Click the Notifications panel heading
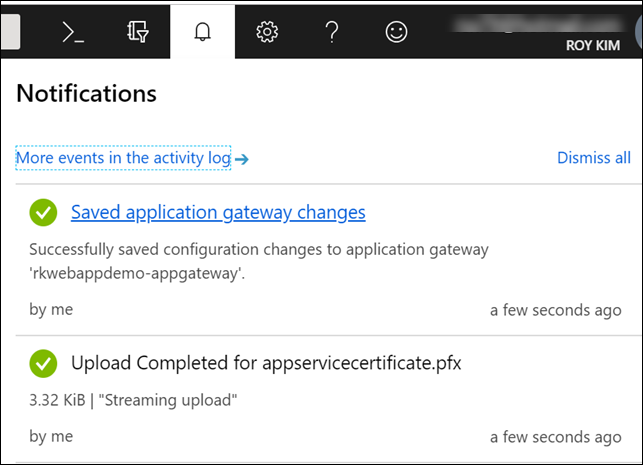This screenshot has width=643, height=465. point(87,93)
